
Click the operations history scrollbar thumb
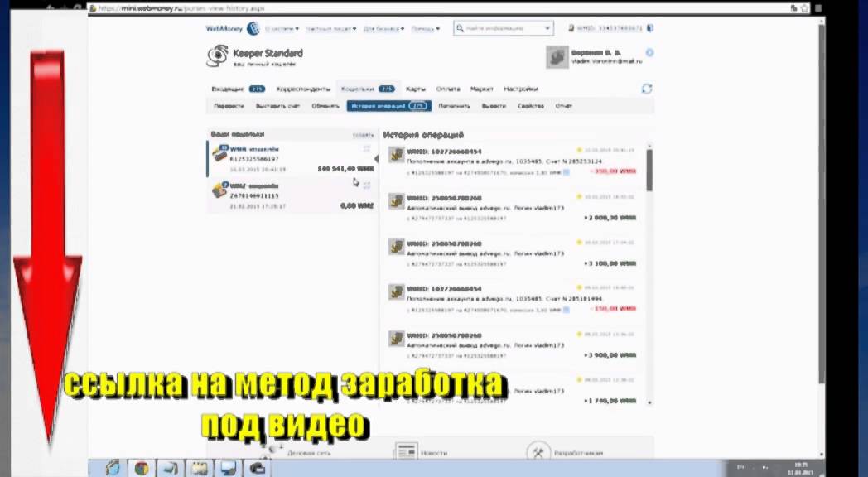pyautogui.click(x=649, y=171)
